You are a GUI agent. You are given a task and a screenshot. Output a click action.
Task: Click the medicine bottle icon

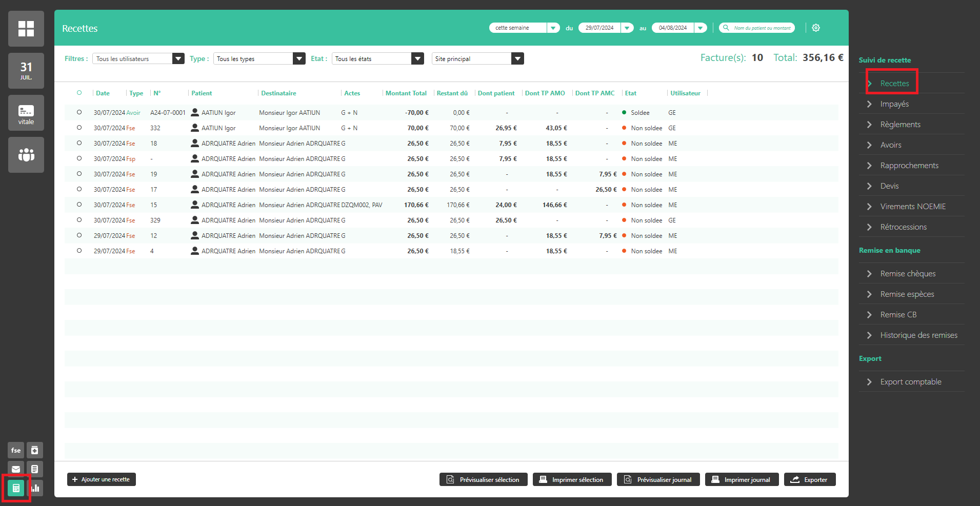tap(35, 450)
